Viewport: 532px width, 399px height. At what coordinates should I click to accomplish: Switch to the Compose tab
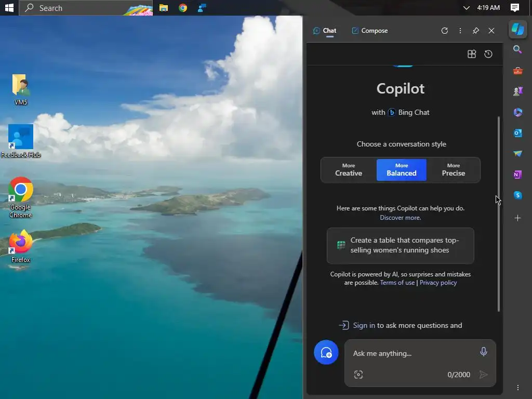[x=370, y=31]
